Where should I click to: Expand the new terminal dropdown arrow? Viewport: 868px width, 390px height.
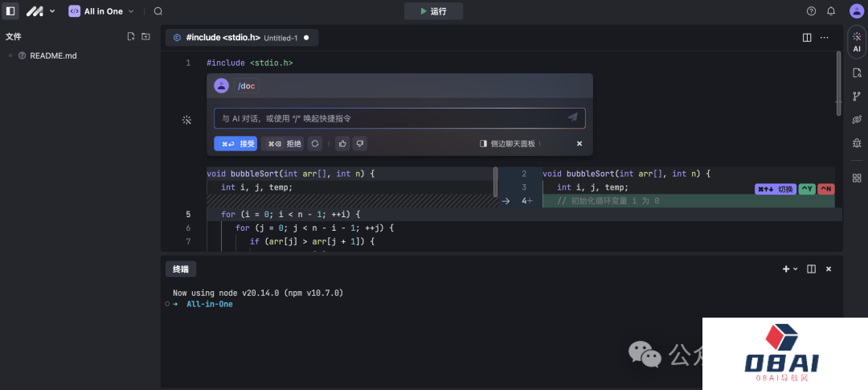pyautogui.click(x=796, y=269)
